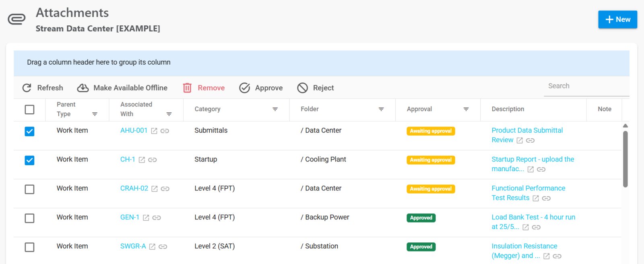Click Refresh in the toolbar

coord(43,88)
